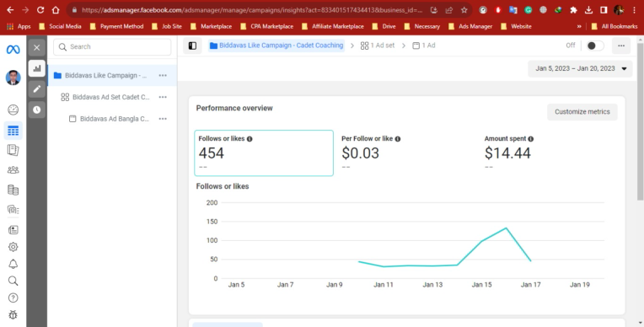Open the 1 Ad set breadcrumb
This screenshot has height=327, width=644.
pyautogui.click(x=378, y=46)
